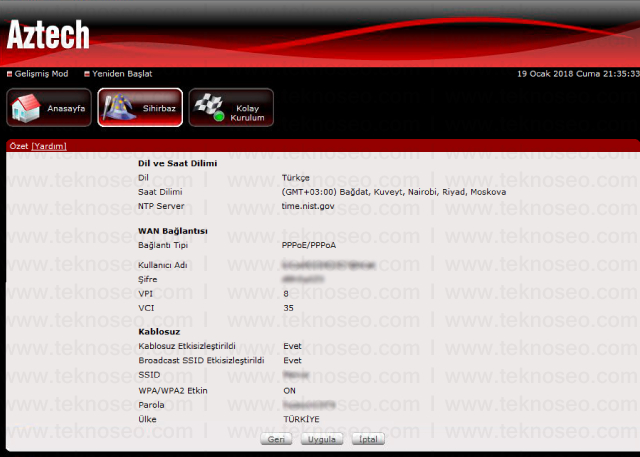This screenshot has width=640, height=457.
Task: Click the Türkçe language value
Action: 296,178
